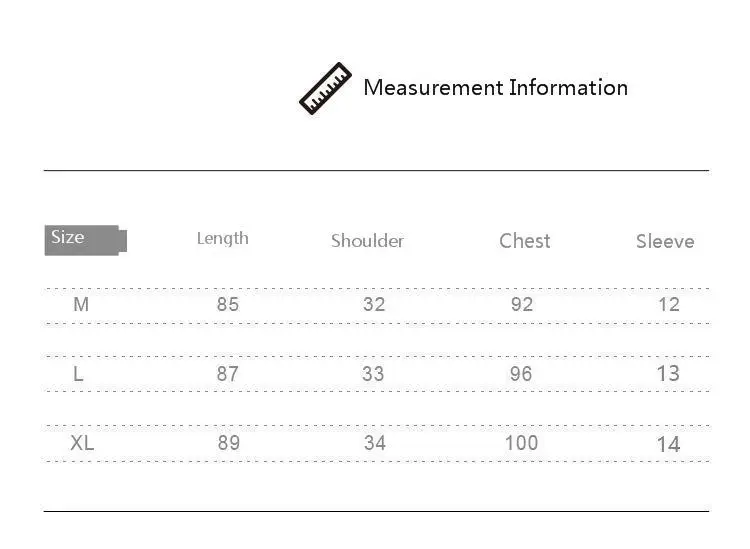Click sleeve value 14 in XL row
750x549 pixels.
tap(669, 445)
